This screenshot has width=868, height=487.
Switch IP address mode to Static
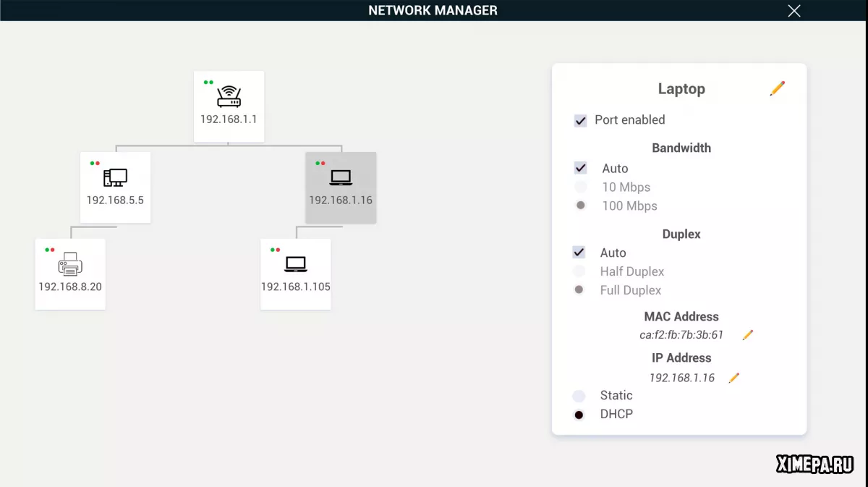coord(579,396)
